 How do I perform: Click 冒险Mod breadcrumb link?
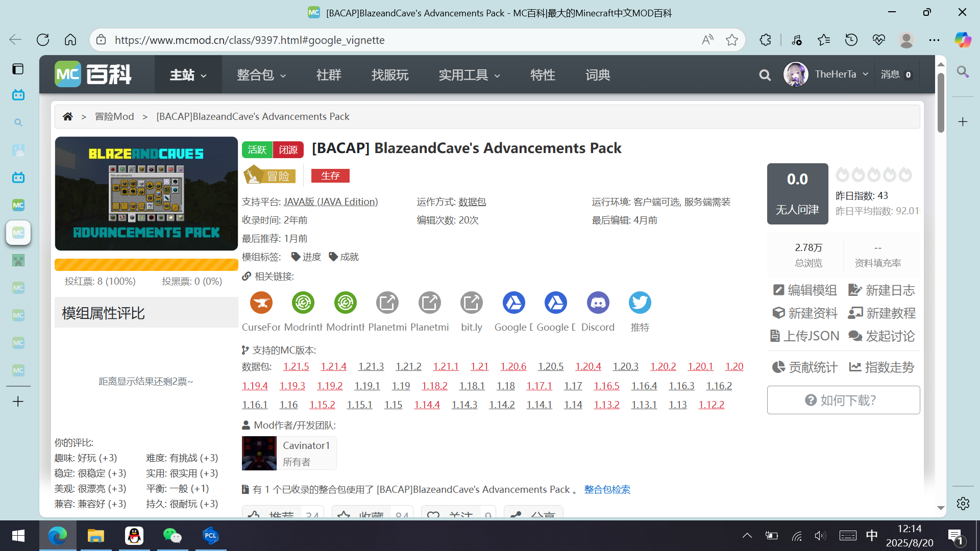pyautogui.click(x=114, y=116)
